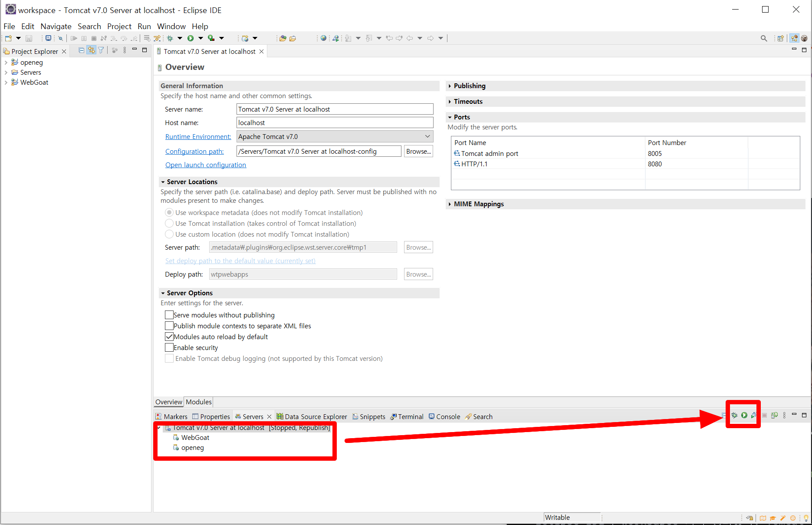The height and width of the screenshot is (525, 812).
Task: Click the Save toolbar icon
Action: (29, 38)
